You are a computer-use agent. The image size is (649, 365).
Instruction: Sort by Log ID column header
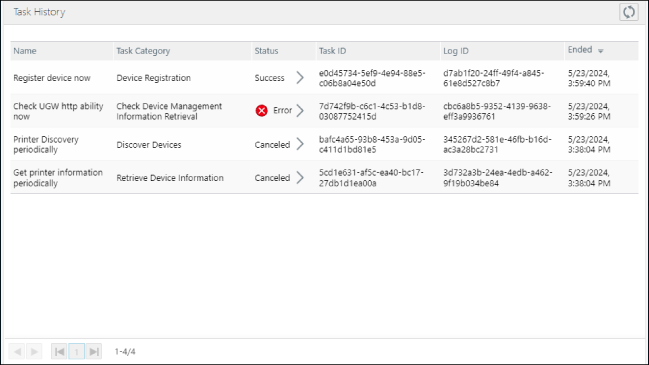(x=456, y=51)
